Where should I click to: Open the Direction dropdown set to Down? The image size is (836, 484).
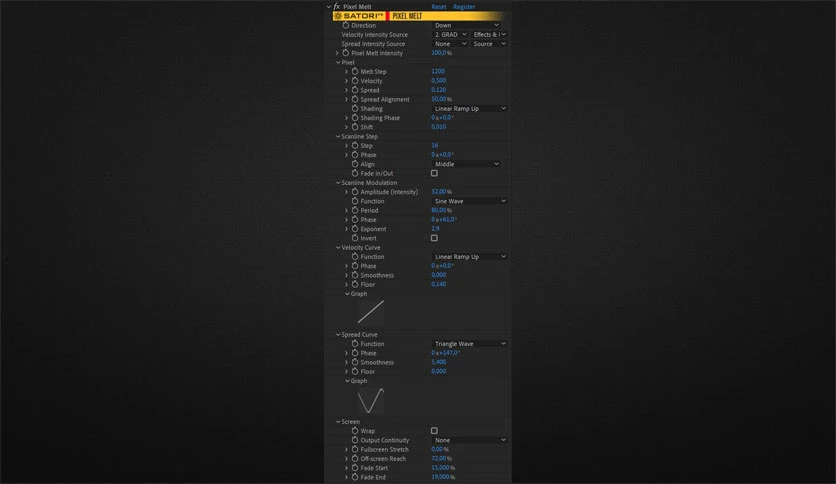[467, 25]
